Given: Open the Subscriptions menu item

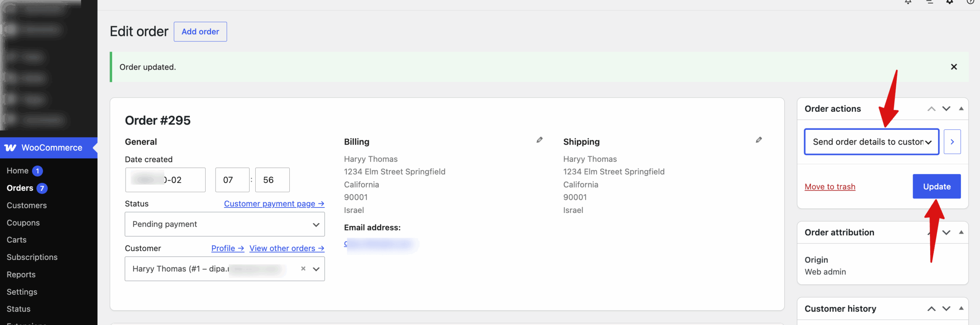Looking at the screenshot, I should tap(32, 257).
